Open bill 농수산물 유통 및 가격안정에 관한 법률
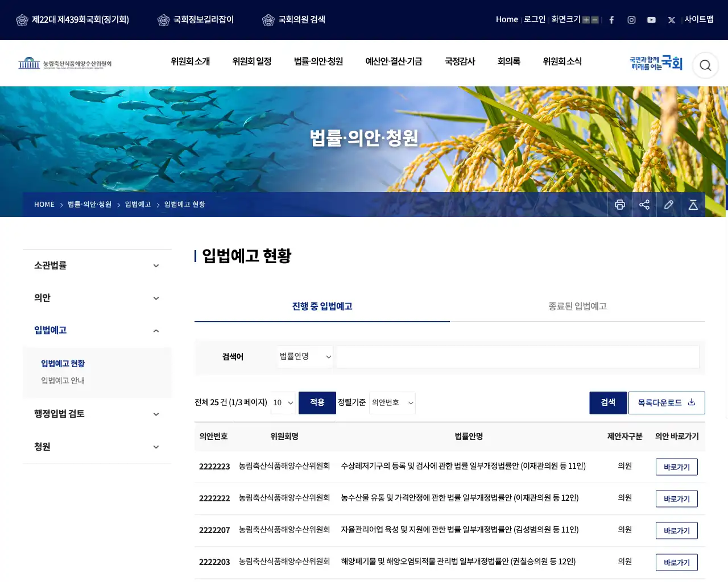This screenshot has width=728, height=582. (460, 498)
